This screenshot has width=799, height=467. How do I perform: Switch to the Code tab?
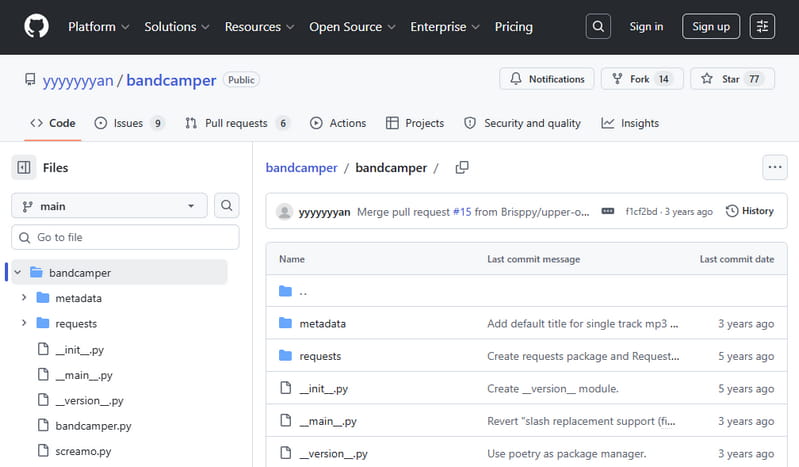pos(53,123)
